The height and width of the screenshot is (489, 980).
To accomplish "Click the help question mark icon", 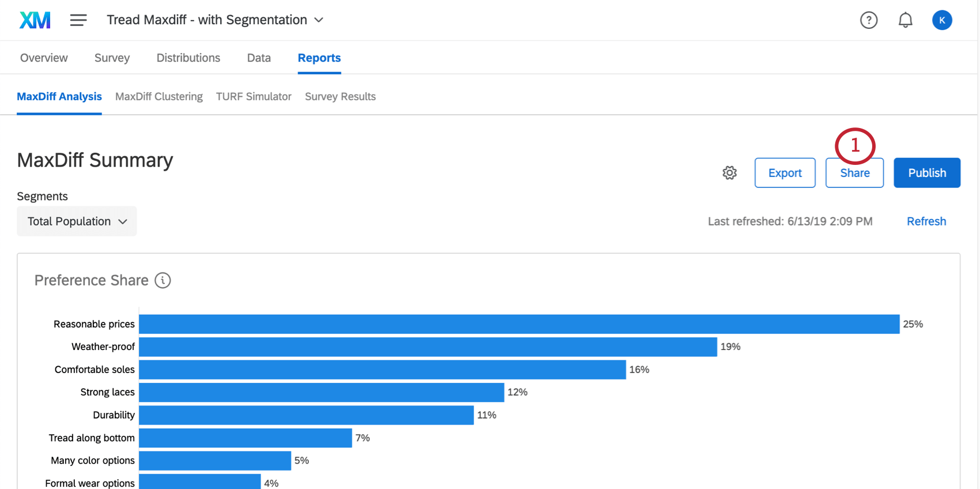I will coord(869,20).
